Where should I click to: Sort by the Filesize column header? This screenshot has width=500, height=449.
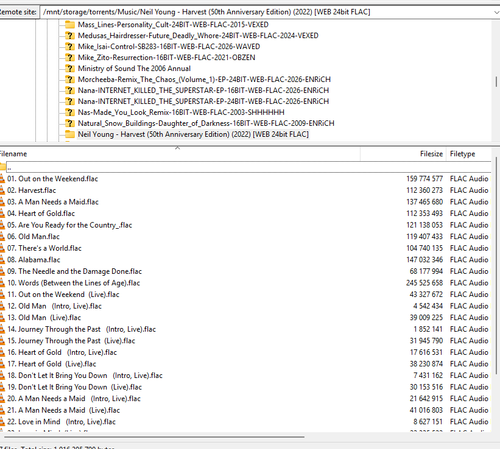click(431, 154)
